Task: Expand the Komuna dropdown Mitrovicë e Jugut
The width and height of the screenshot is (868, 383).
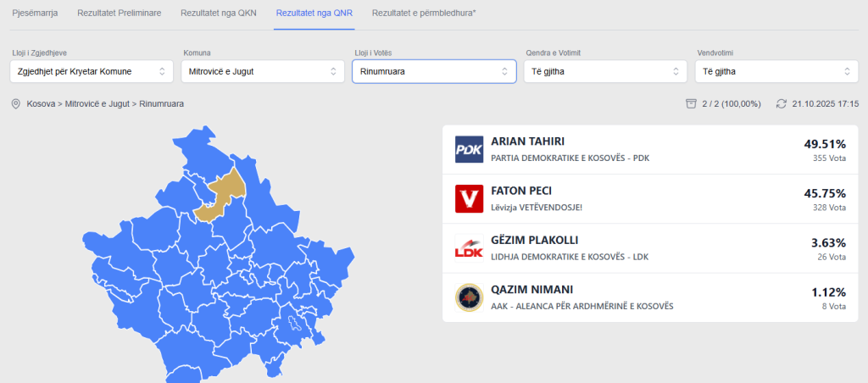Action: [x=263, y=71]
